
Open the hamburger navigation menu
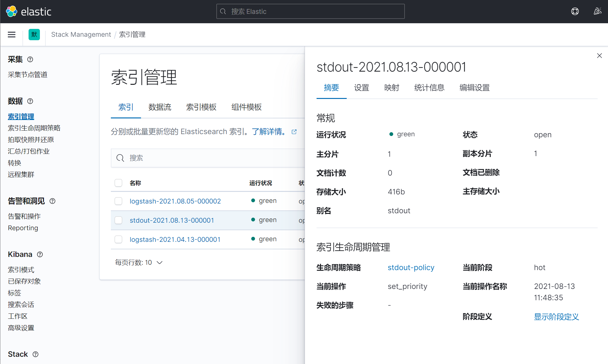coord(12,35)
